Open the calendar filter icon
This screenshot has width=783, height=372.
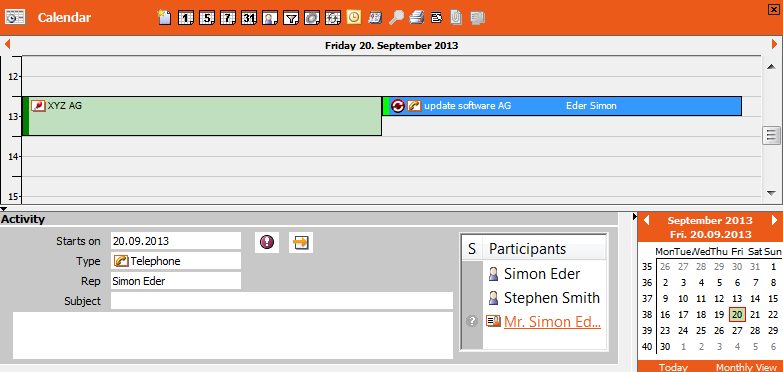click(291, 18)
